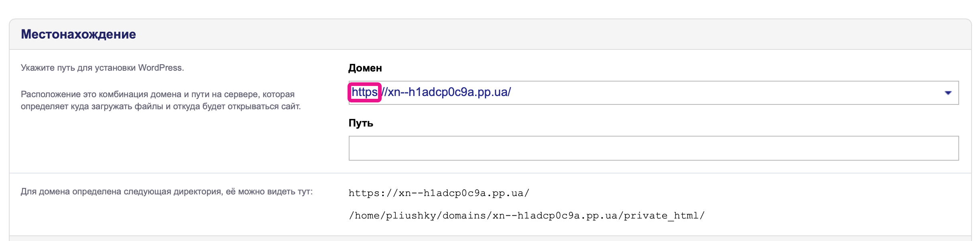Click the empty Местонахождение header bar area
This screenshot has width=980, height=241.
coord(562,35)
